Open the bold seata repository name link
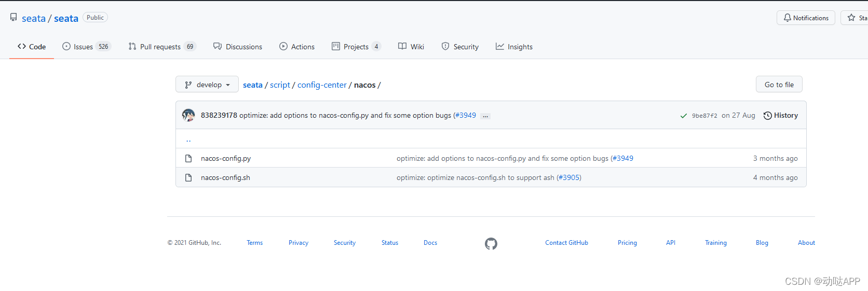 tap(66, 19)
